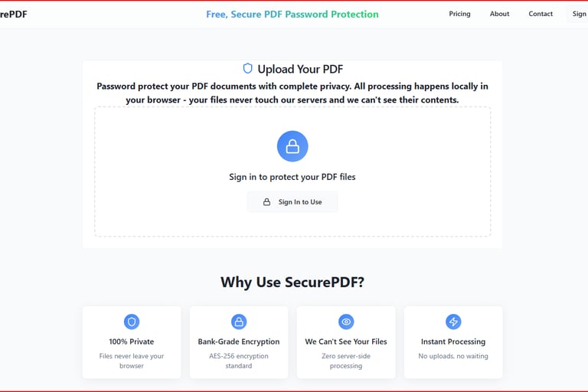Screen dimensions: 588x392
Task: Select the 100% Private feature card
Action: tap(132, 342)
